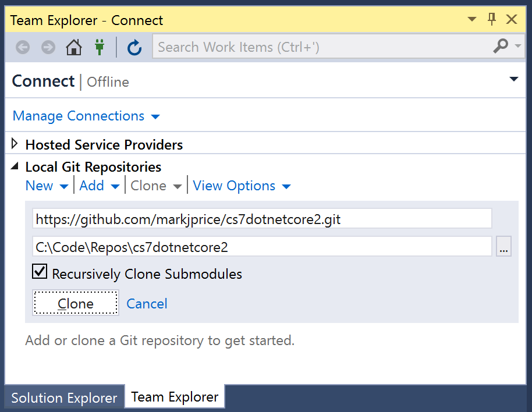
Task: Click the Home icon in the toolbar
Action: pos(73,47)
